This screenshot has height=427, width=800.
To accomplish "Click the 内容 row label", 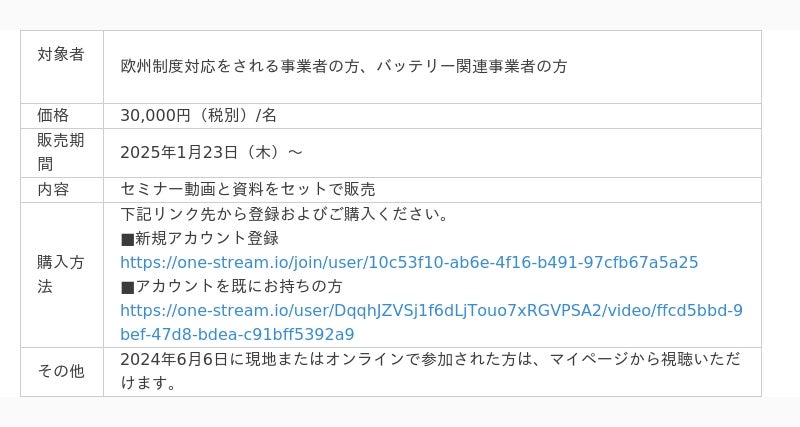I will coord(53,189).
